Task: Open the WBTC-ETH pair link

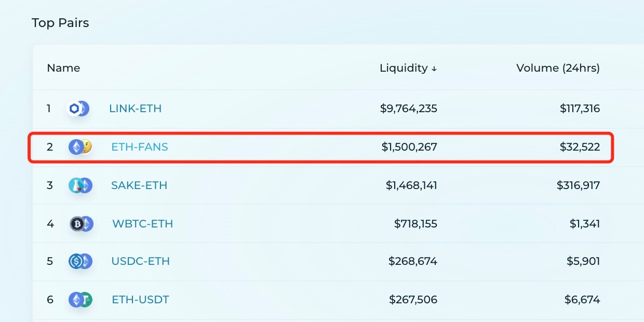Action: (142, 224)
